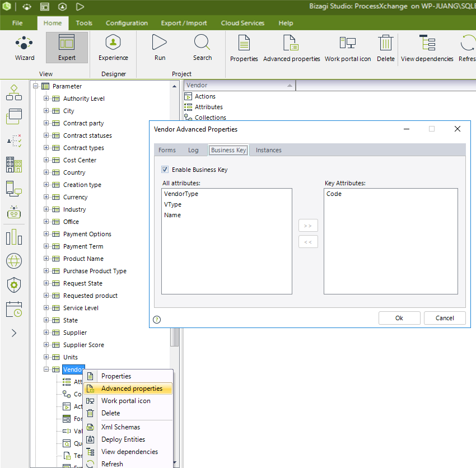Screen dimensions: 476x468
Task: Click View dependencies in the ribbon
Action: [x=427, y=48]
